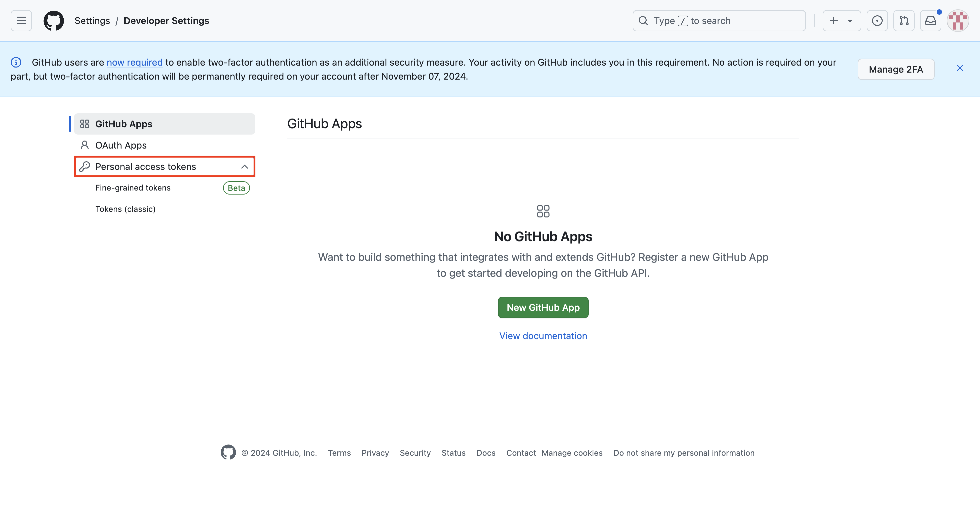
Task: Open the Security footer link
Action: click(415, 453)
